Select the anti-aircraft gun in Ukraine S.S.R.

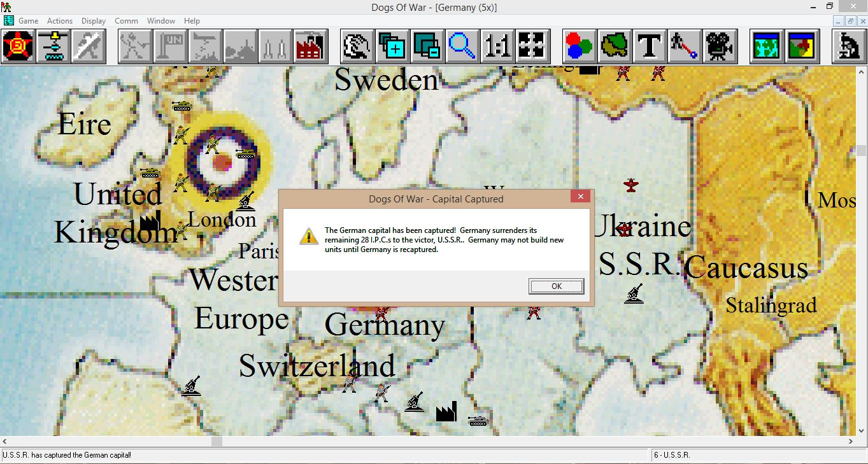(x=634, y=293)
